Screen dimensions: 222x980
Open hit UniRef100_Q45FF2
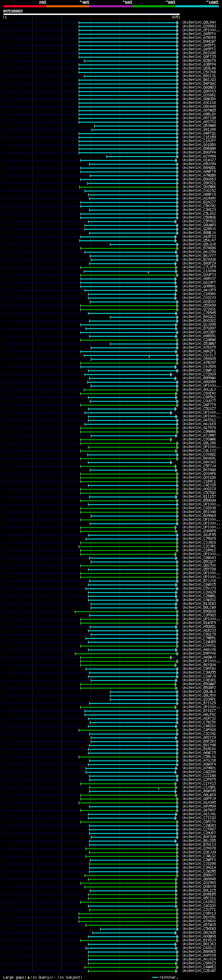click(199, 49)
